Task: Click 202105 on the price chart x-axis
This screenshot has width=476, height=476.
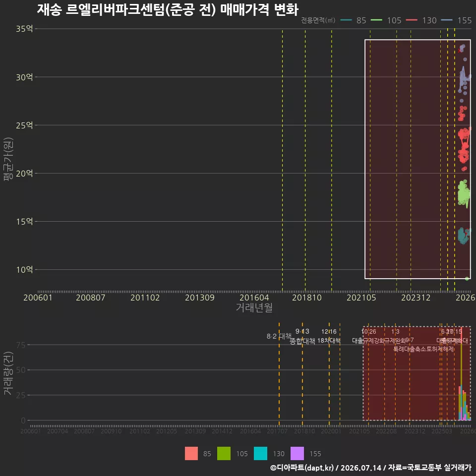Action: point(361,297)
